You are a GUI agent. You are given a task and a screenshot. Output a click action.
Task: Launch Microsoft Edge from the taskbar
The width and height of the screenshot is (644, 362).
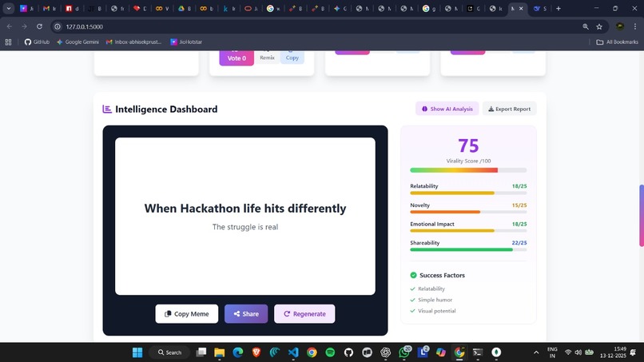[x=238, y=352]
